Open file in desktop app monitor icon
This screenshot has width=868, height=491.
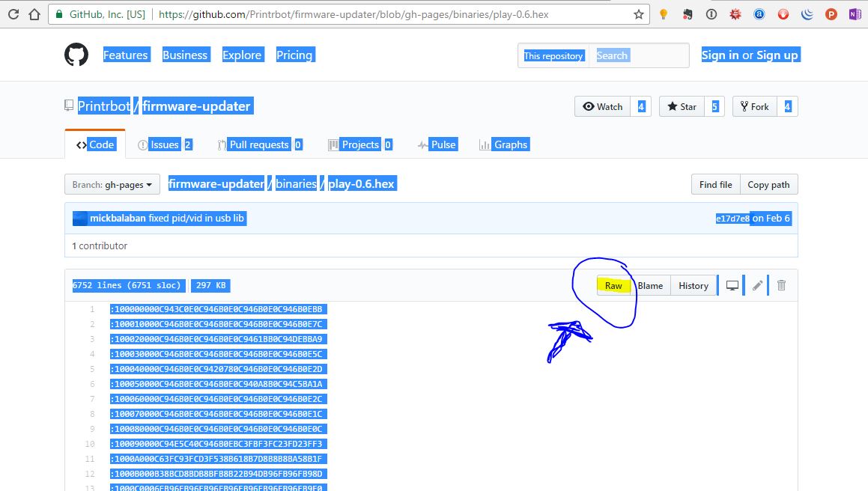[x=732, y=286]
